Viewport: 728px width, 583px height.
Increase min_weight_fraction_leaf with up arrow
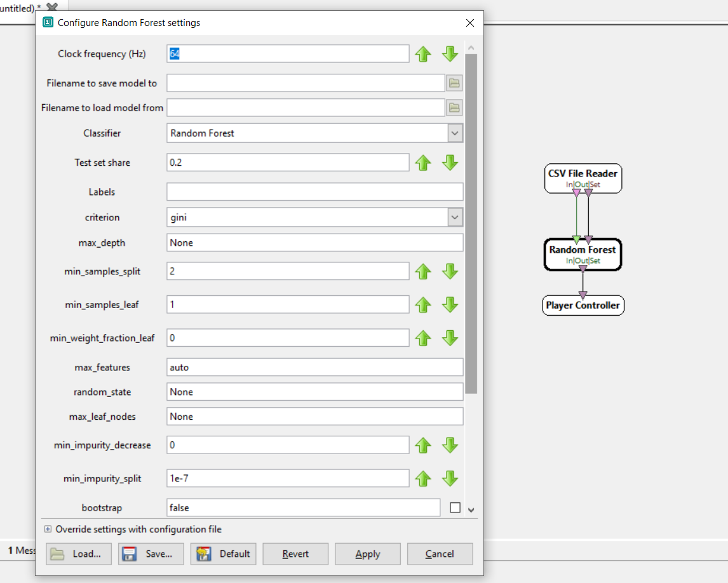tap(423, 338)
